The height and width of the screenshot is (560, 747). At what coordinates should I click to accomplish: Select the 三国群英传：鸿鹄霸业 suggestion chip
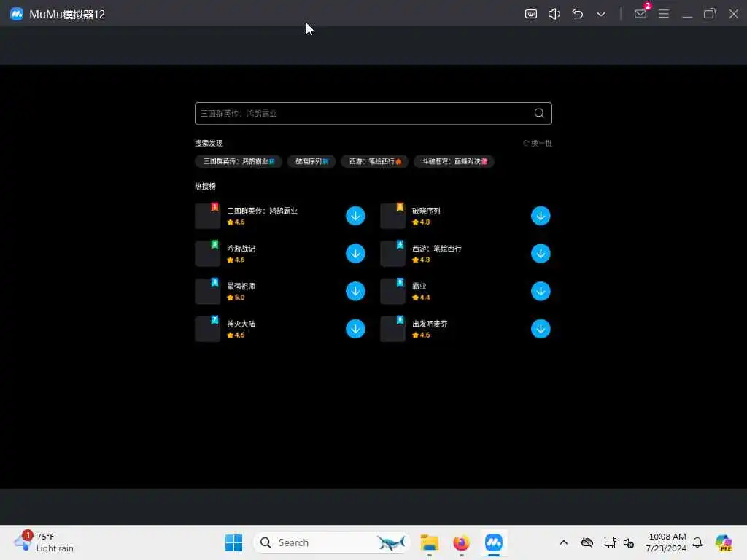pyautogui.click(x=239, y=161)
